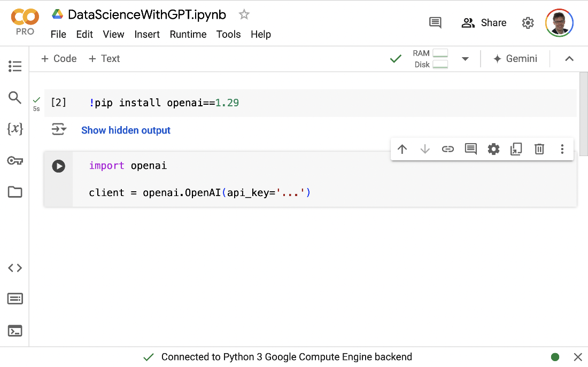Click the notebook title DataScienceWithGPT.ipynb
Screen dimensions: 588x367
point(146,14)
